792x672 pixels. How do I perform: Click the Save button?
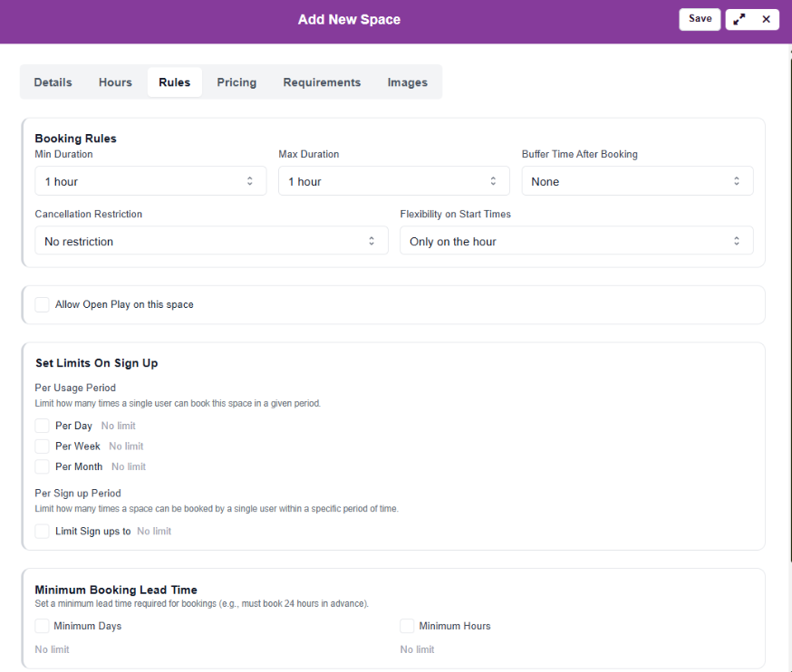700,19
